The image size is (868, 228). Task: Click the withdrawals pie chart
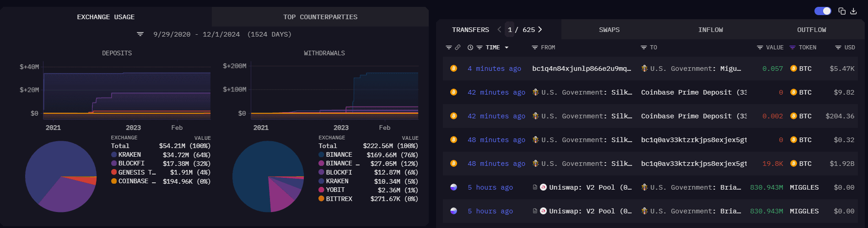268,176
